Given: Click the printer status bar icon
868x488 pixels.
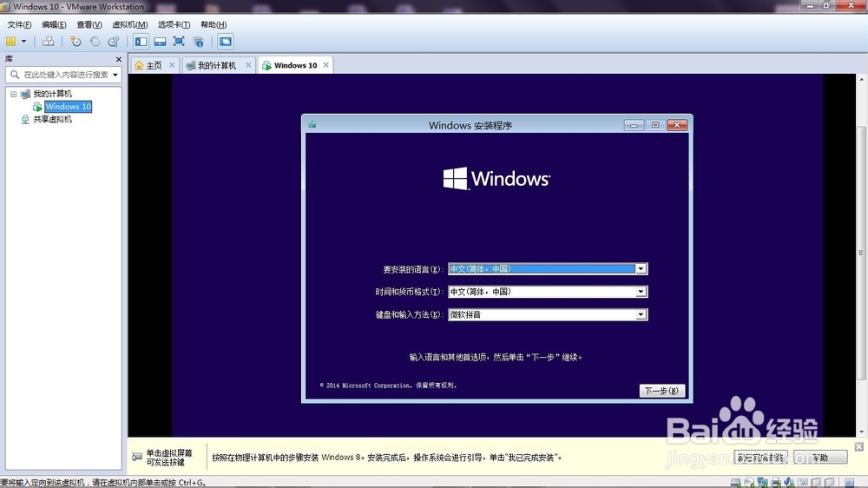Looking at the screenshot, I should (775, 483).
